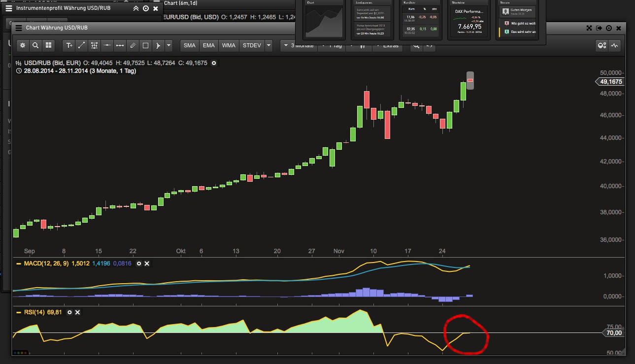Click the waveform line icon at toolbar right
This screenshot has width=635, height=364.
[x=614, y=45]
